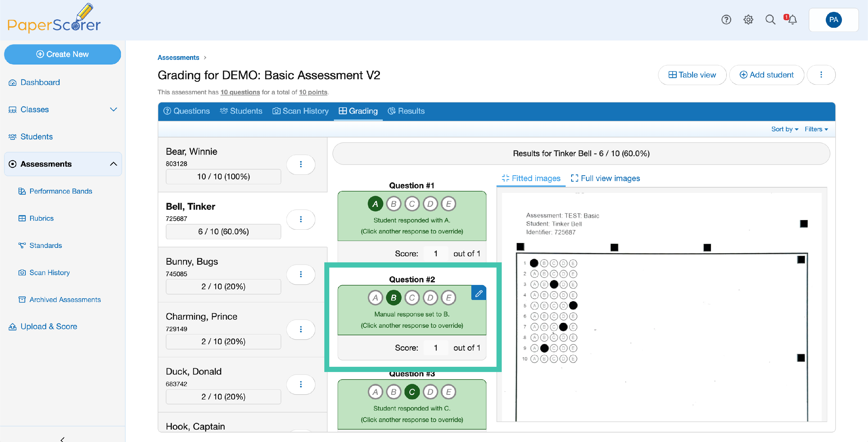Select response B for Question #3

pos(393,392)
